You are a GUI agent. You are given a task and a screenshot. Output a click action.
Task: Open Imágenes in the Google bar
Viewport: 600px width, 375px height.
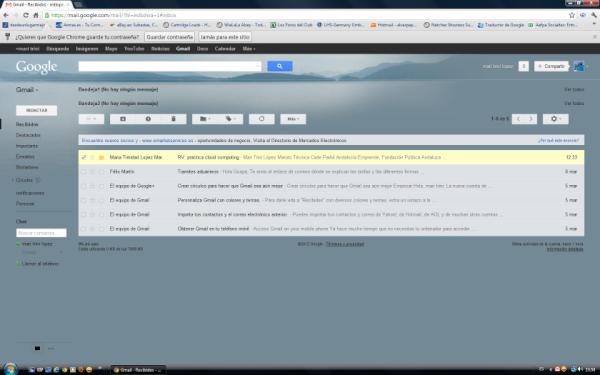(x=87, y=49)
